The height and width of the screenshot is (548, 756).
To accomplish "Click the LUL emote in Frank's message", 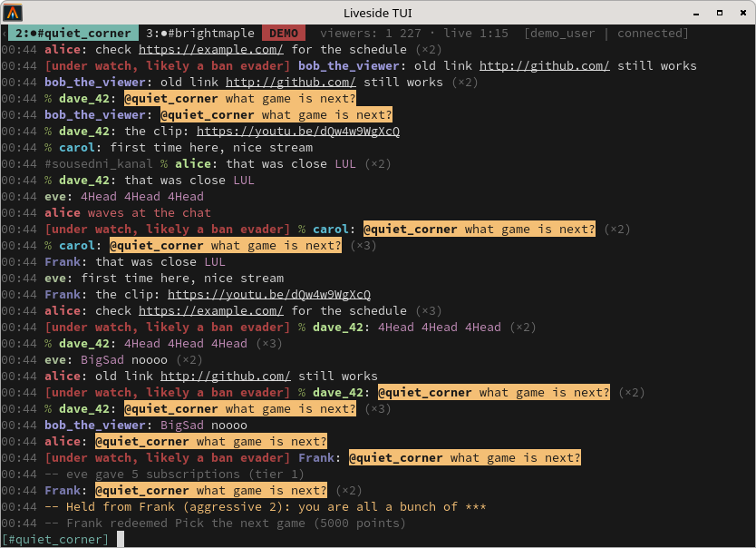I will pos(215,262).
